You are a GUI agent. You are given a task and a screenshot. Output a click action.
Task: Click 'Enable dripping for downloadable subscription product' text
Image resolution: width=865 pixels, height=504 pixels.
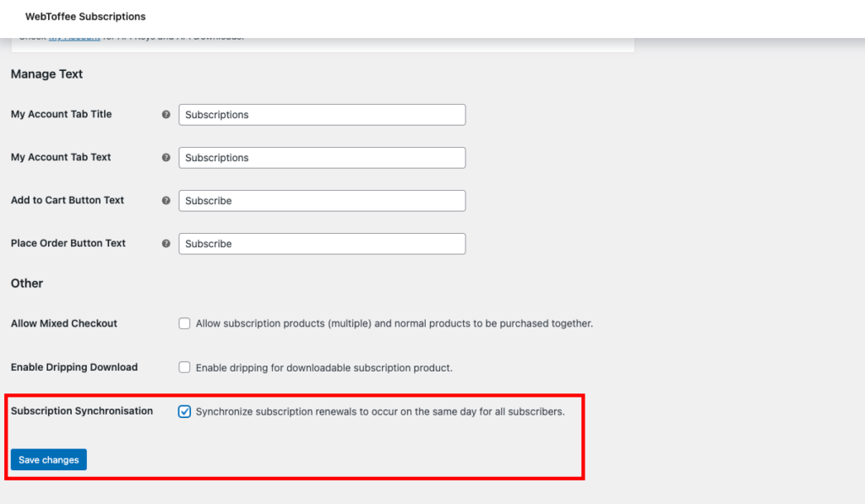[324, 368]
